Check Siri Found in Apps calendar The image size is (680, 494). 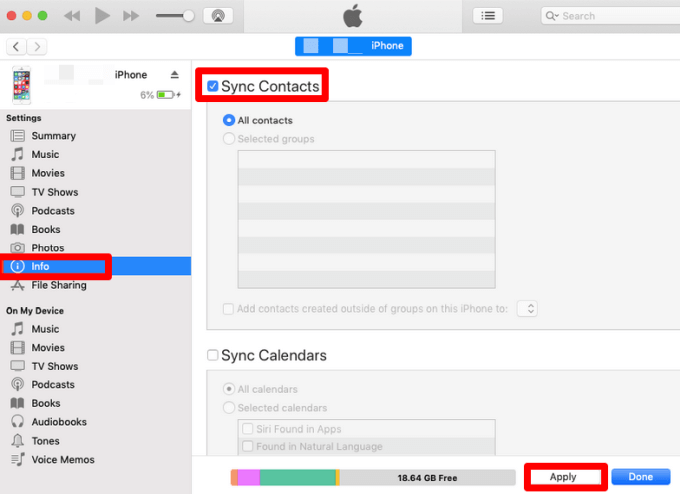pyautogui.click(x=248, y=429)
